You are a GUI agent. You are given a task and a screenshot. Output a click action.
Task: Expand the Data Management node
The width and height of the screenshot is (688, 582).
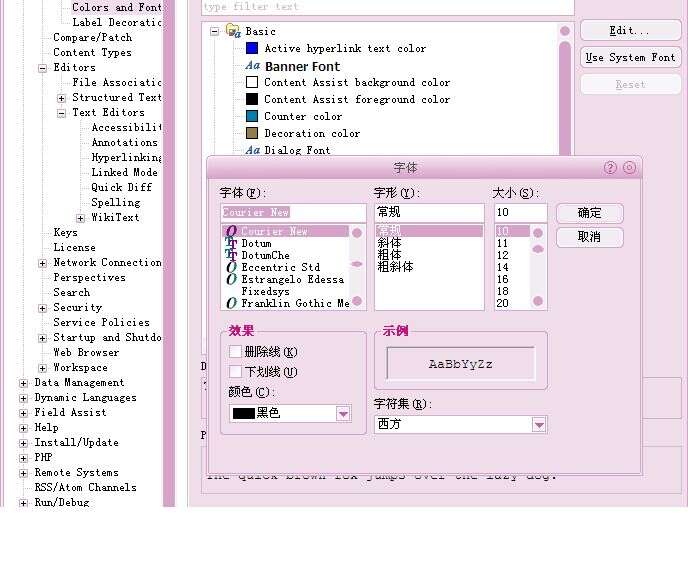tap(24, 383)
